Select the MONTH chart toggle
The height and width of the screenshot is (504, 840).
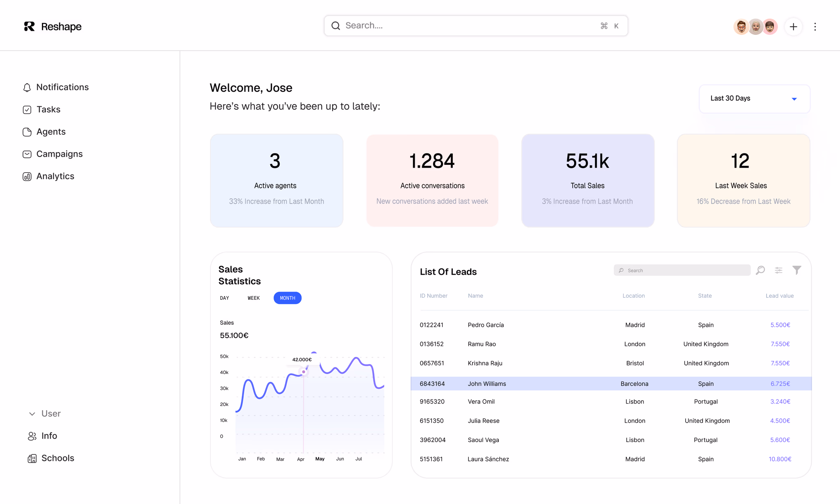pos(288,298)
